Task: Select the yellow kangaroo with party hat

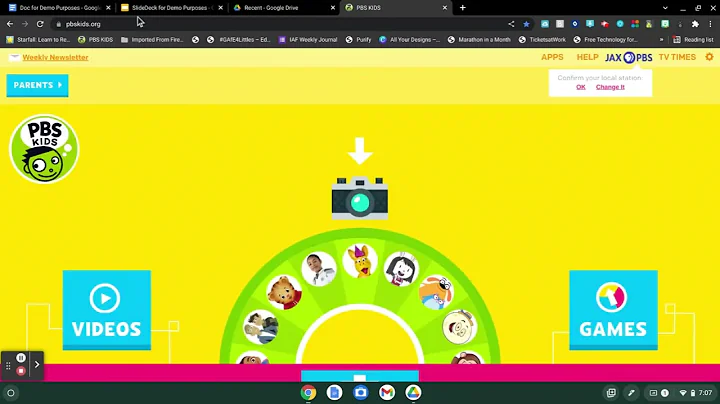Action: point(360,261)
